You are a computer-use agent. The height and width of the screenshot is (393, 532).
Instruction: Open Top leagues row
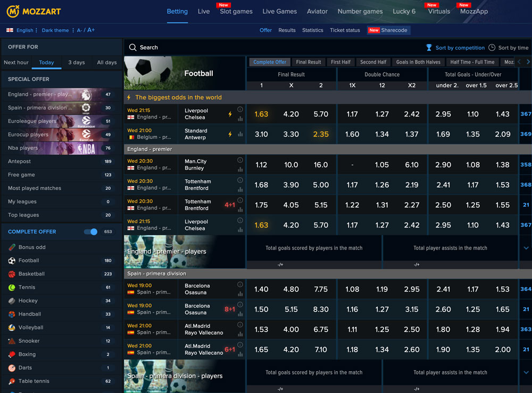pyautogui.click(x=61, y=215)
